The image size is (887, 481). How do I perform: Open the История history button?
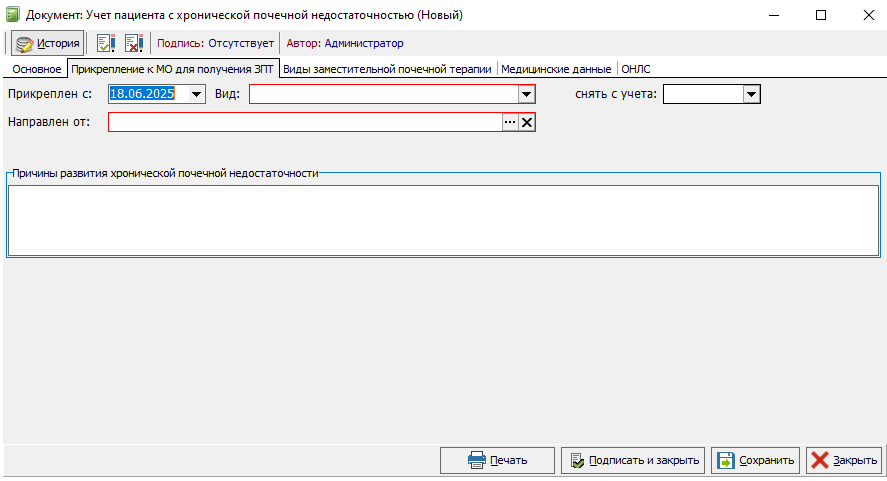(48, 43)
